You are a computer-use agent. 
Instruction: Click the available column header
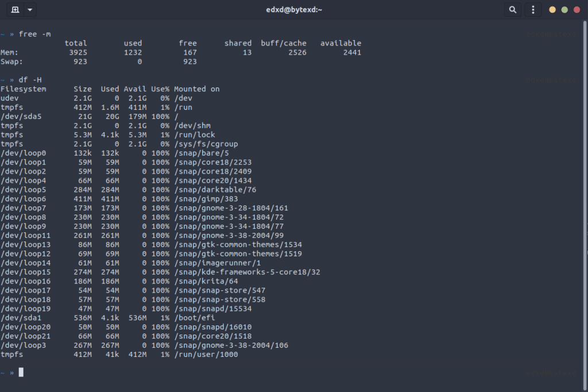(341, 43)
